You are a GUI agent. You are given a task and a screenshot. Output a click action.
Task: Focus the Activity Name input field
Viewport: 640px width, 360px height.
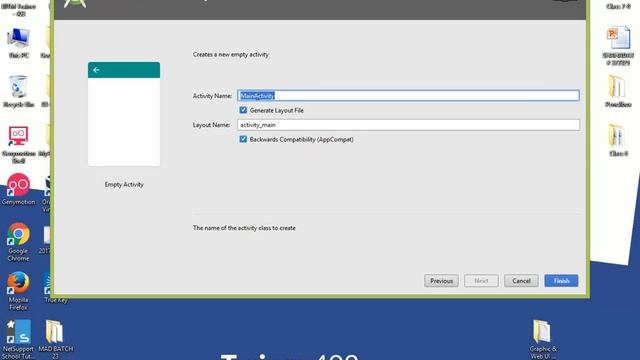[x=408, y=96]
